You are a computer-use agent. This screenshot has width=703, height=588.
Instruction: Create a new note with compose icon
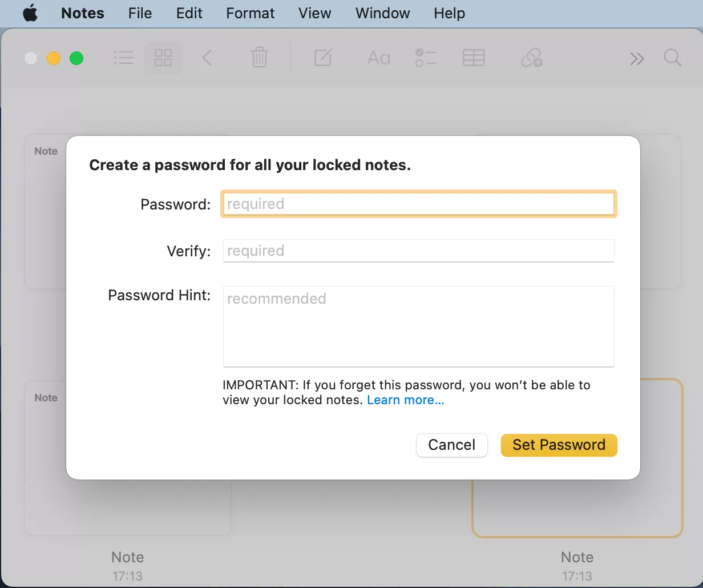click(x=323, y=58)
